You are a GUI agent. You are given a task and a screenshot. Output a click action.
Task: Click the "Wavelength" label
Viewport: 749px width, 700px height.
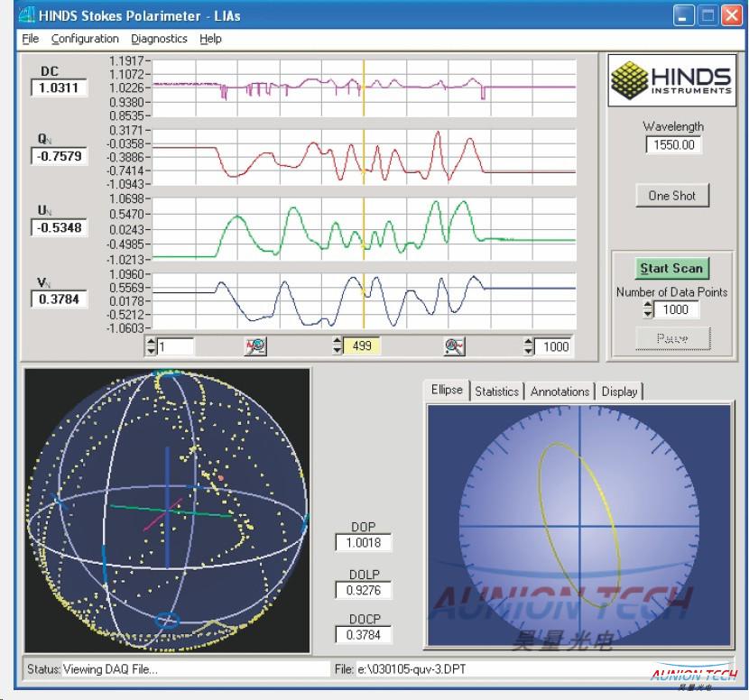673,126
